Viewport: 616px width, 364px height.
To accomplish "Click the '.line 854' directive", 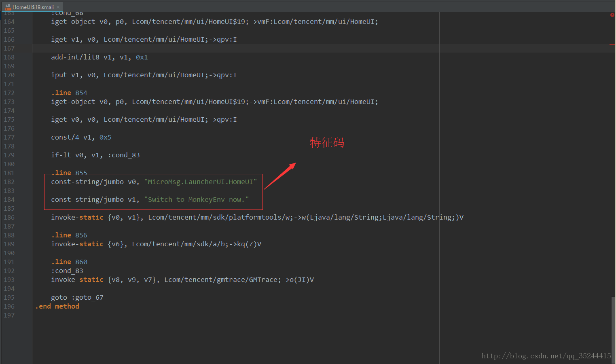I will (69, 93).
